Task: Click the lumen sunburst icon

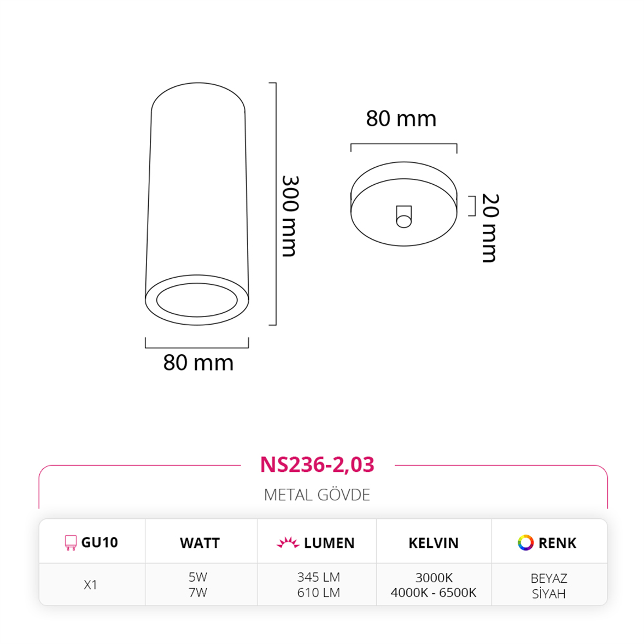Action: [x=288, y=542]
